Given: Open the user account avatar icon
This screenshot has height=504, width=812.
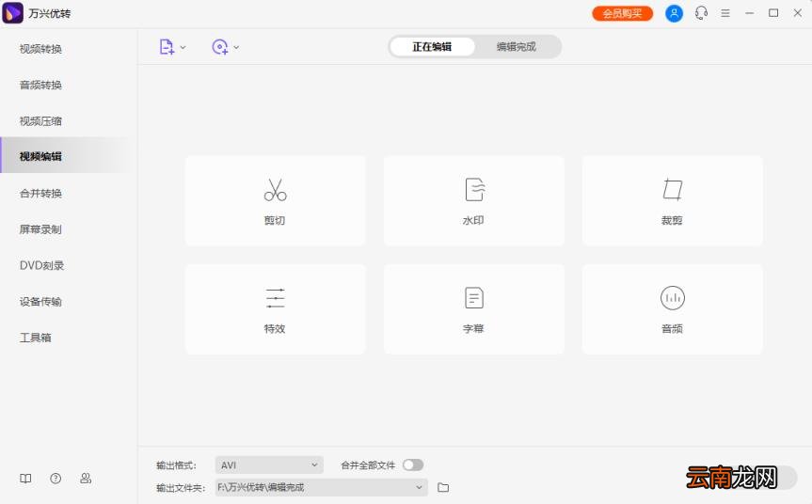Looking at the screenshot, I should tap(674, 13).
